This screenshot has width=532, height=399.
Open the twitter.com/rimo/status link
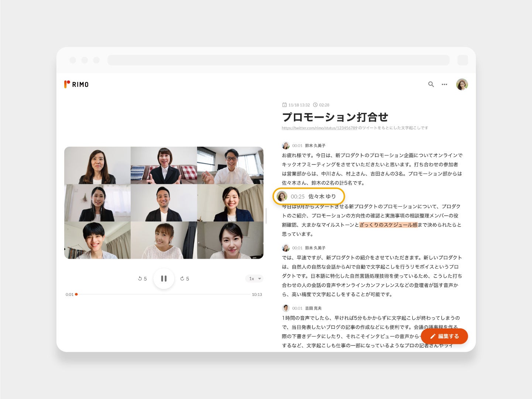319,128
